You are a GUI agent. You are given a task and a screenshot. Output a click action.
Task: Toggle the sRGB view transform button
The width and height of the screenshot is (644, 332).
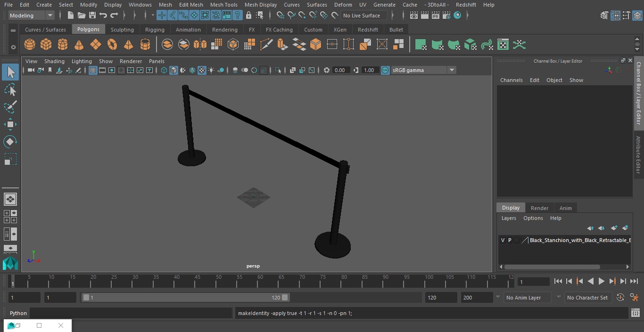click(385, 70)
